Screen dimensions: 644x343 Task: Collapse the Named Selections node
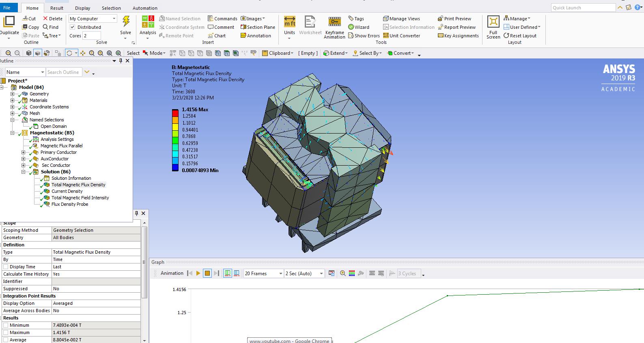pyautogui.click(x=12, y=120)
